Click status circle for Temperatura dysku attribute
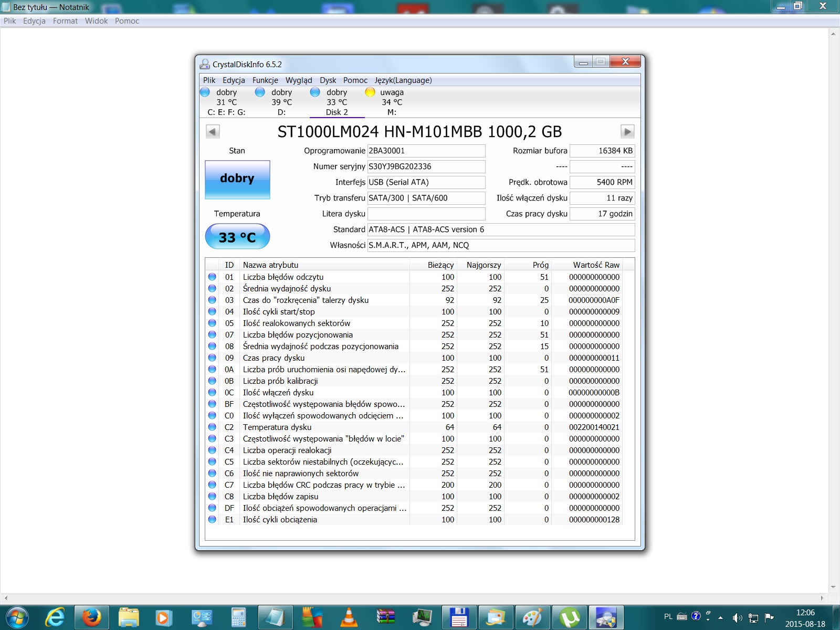840x630 pixels. (212, 427)
